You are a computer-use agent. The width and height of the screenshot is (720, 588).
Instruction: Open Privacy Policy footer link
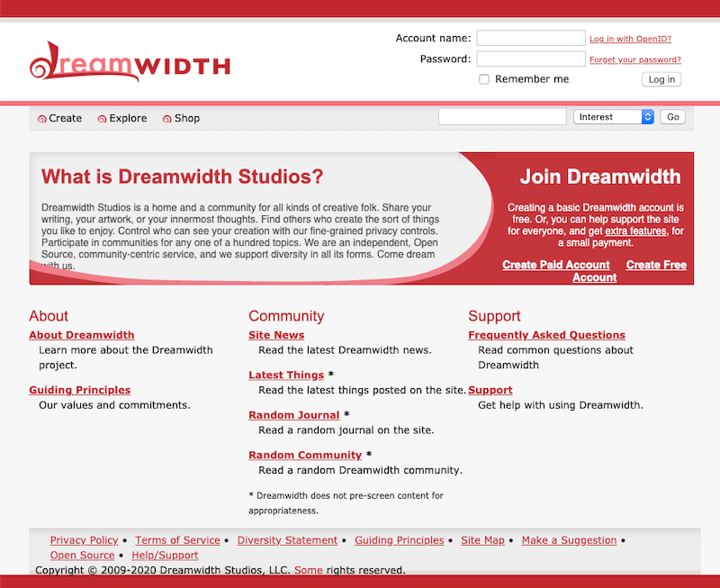coord(84,540)
